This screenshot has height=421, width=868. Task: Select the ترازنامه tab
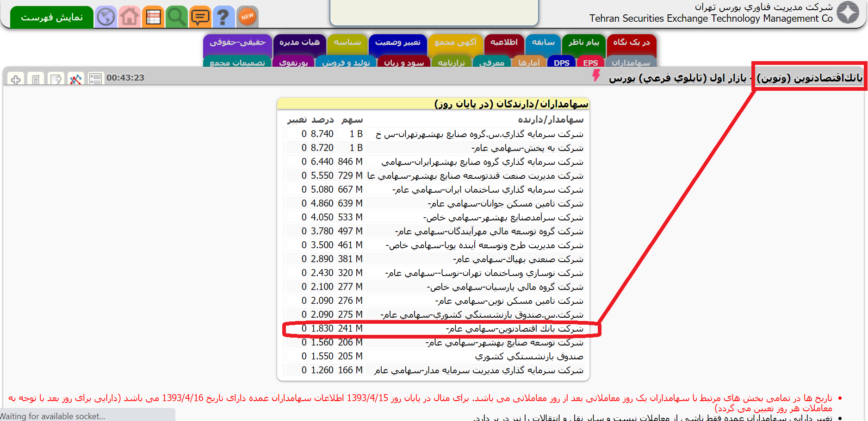tap(452, 62)
